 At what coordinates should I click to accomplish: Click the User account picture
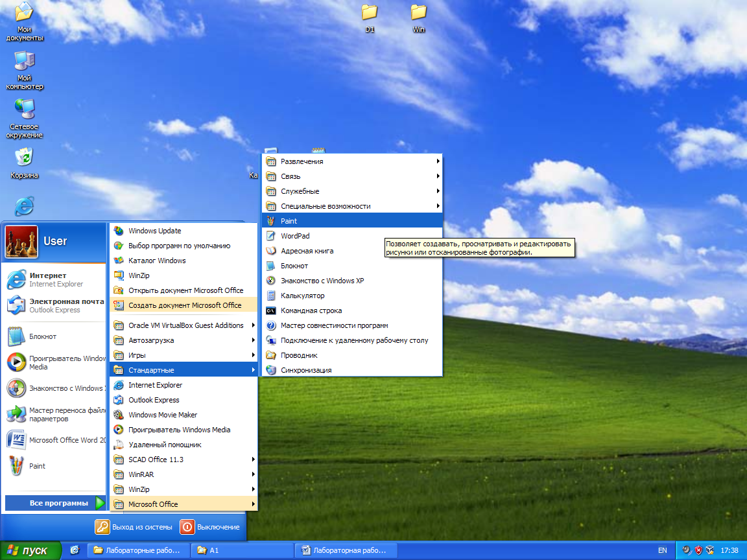21,242
